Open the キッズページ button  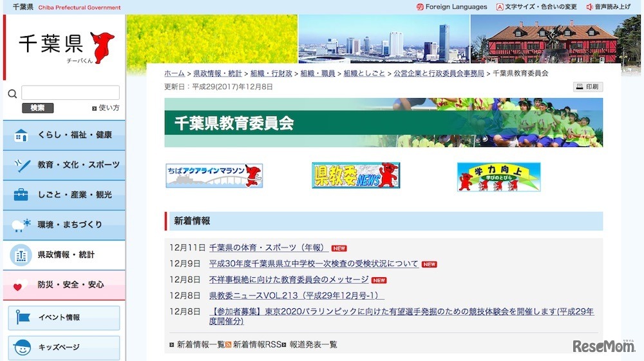coord(64,347)
